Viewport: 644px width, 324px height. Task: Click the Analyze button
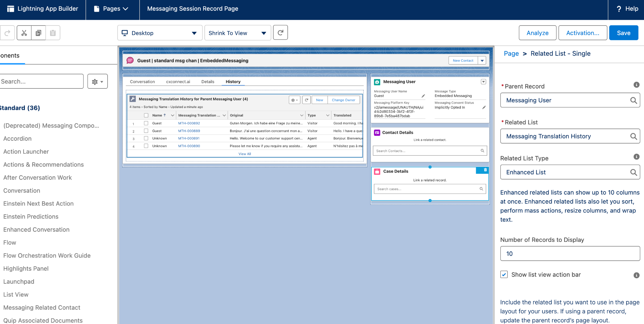pos(537,33)
